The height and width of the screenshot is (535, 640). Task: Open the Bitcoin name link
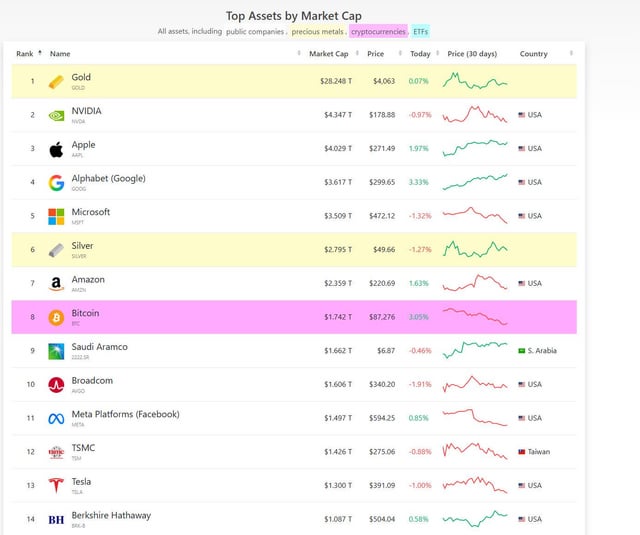pyautogui.click(x=85, y=313)
